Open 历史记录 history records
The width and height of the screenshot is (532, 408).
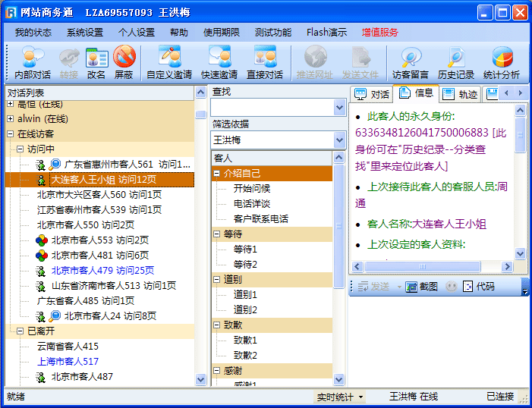pyautogui.click(x=456, y=62)
